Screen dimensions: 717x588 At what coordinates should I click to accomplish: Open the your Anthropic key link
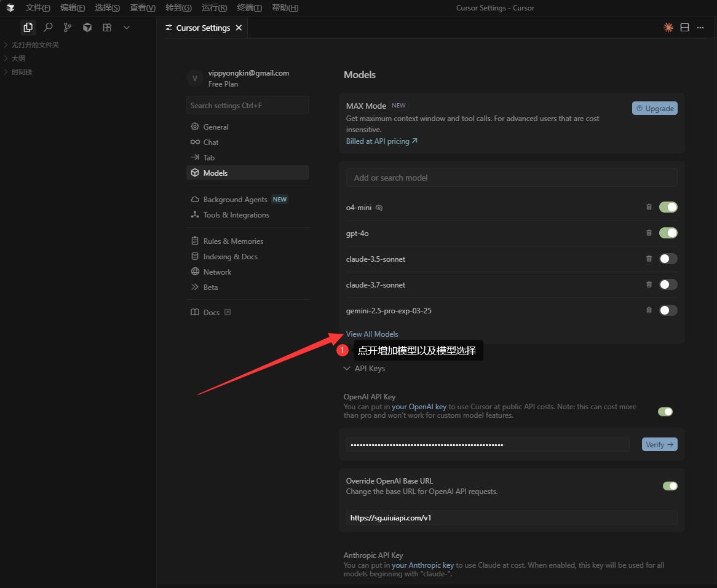pyautogui.click(x=422, y=565)
